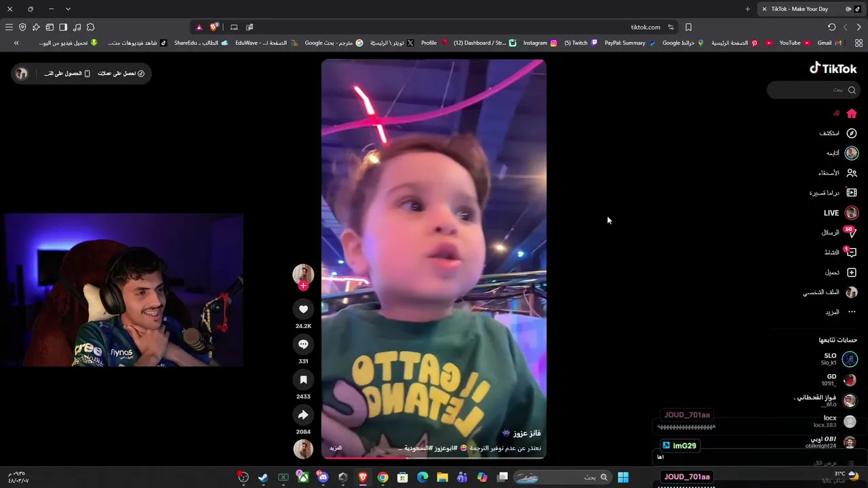868x488 pixels.
Task: Expand the bookmarks overflow chevron
Action: pyautogui.click(x=16, y=43)
